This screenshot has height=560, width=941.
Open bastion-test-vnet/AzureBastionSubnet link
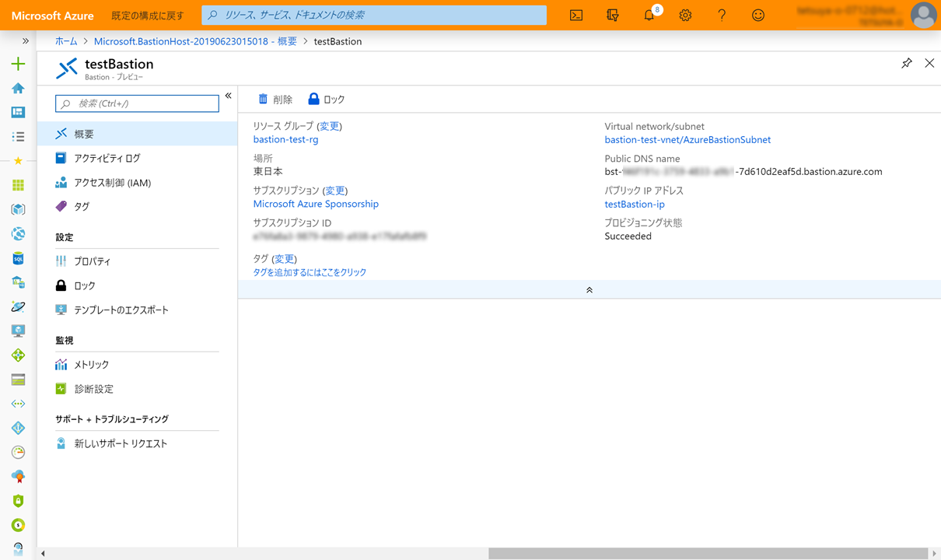(x=687, y=140)
